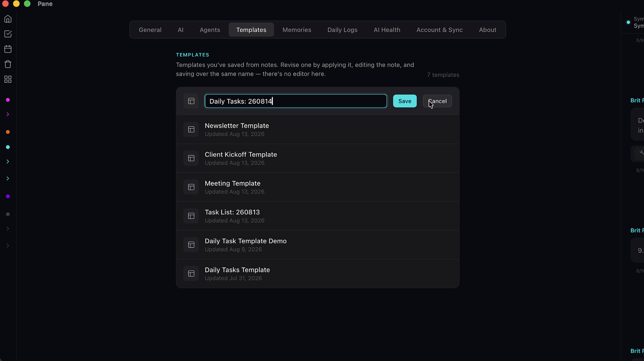Select the Meeting Template entry
This screenshot has height=361, width=644.
pos(317,187)
